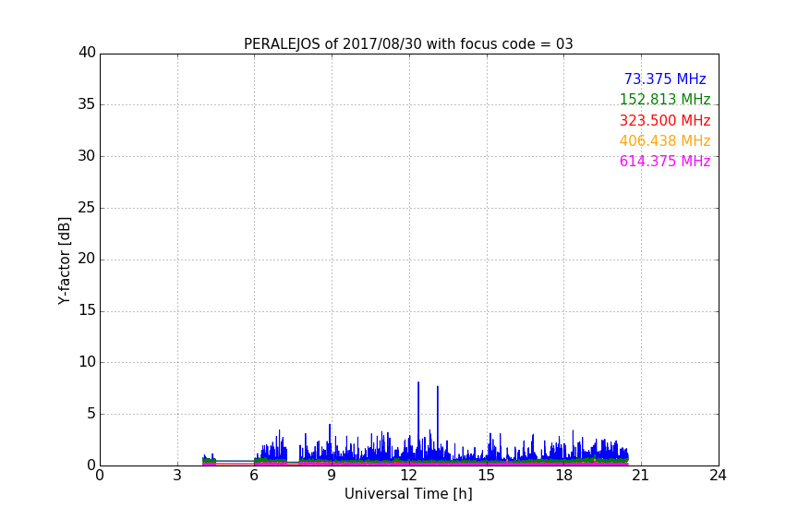Select the 323.500 MHz legend label
This screenshot has width=798, height=532.
665,120
